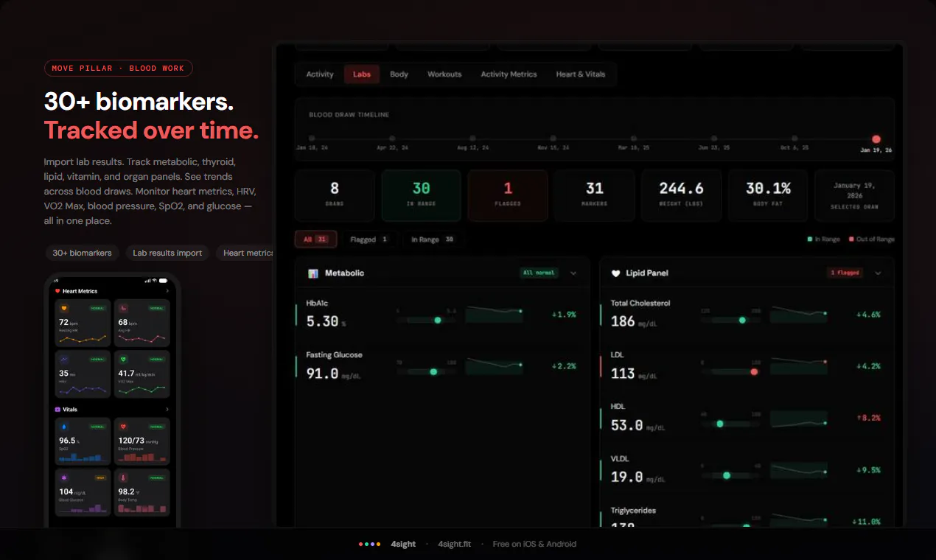Select Nov 15, 24 blood draw marker

click(x=553, y=139)
